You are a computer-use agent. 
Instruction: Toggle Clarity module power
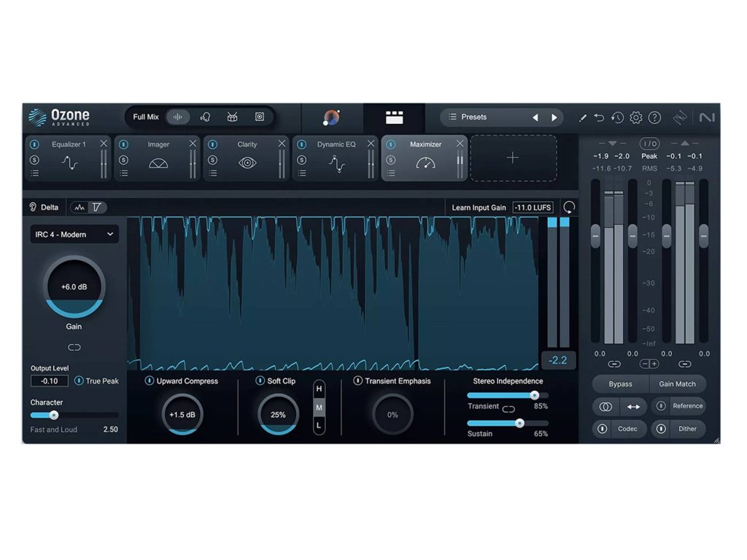tap(213, 144)
